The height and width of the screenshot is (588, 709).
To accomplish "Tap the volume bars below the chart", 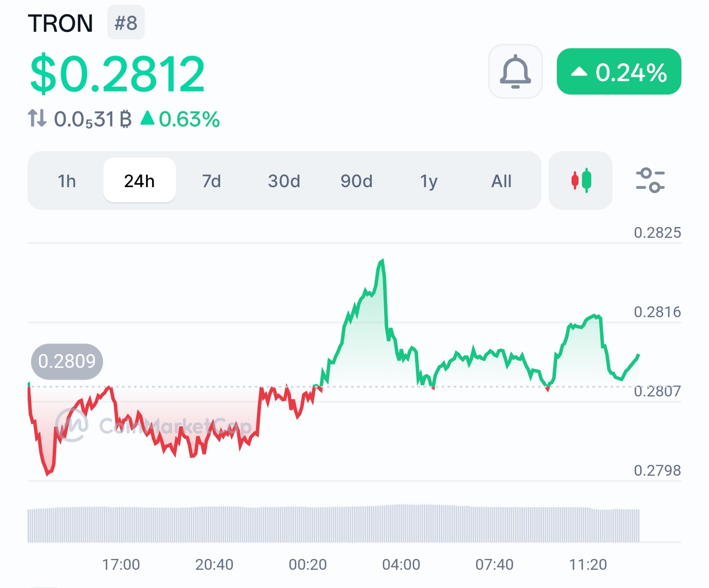I will coord(333,524).
